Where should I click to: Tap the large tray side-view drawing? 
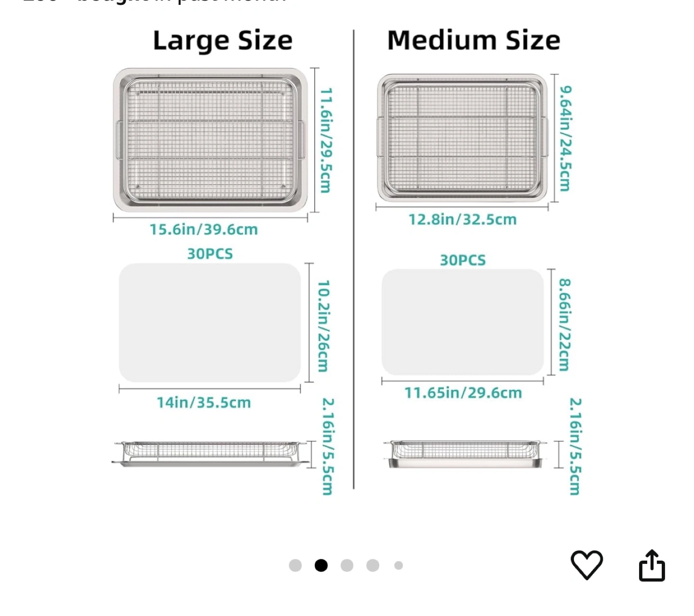pyautogui.click(x=210, y=454)
